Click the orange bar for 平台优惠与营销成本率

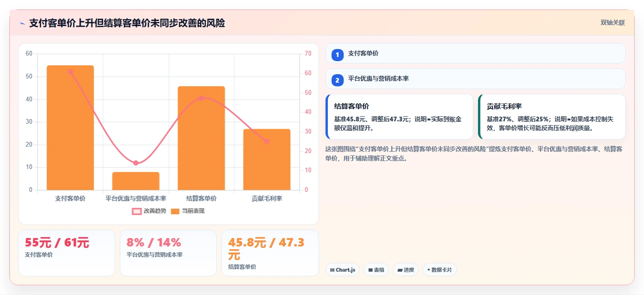[x=136, y=181]
